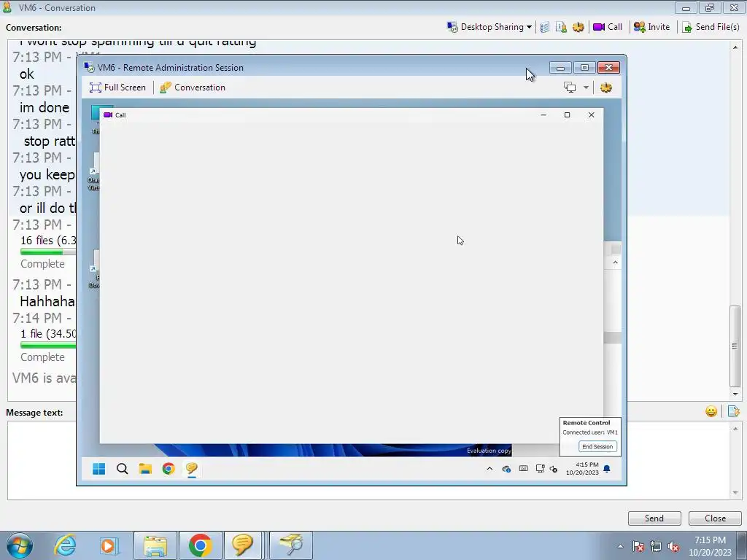Switch to Chrome on the host taskbar
This screenshot has height=560, width=747.
(x=200, y=545)
